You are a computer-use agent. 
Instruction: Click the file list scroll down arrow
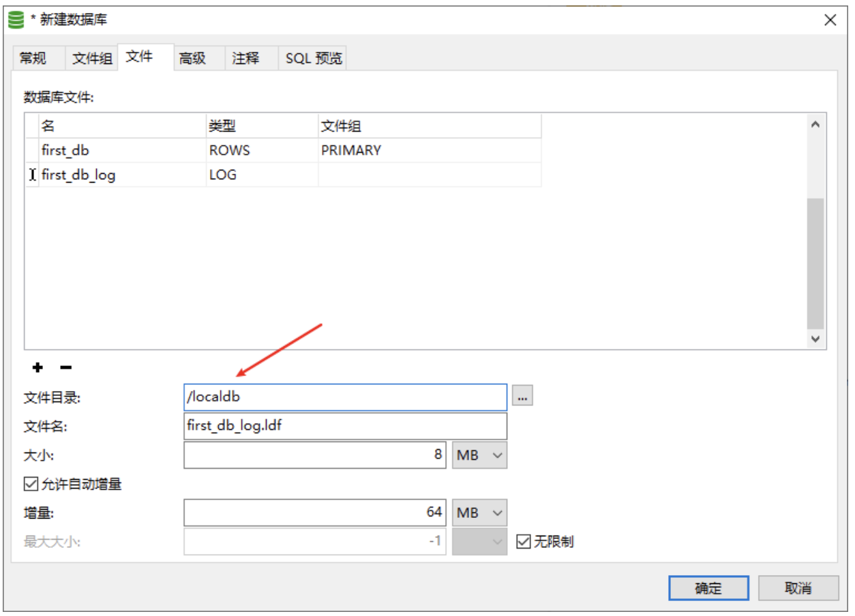[815, 339]
